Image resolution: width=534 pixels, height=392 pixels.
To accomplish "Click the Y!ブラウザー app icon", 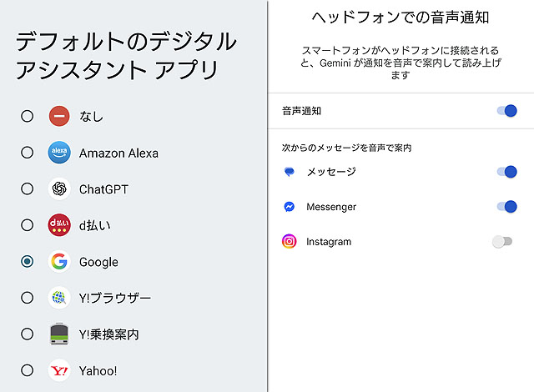I will (58, 298).
